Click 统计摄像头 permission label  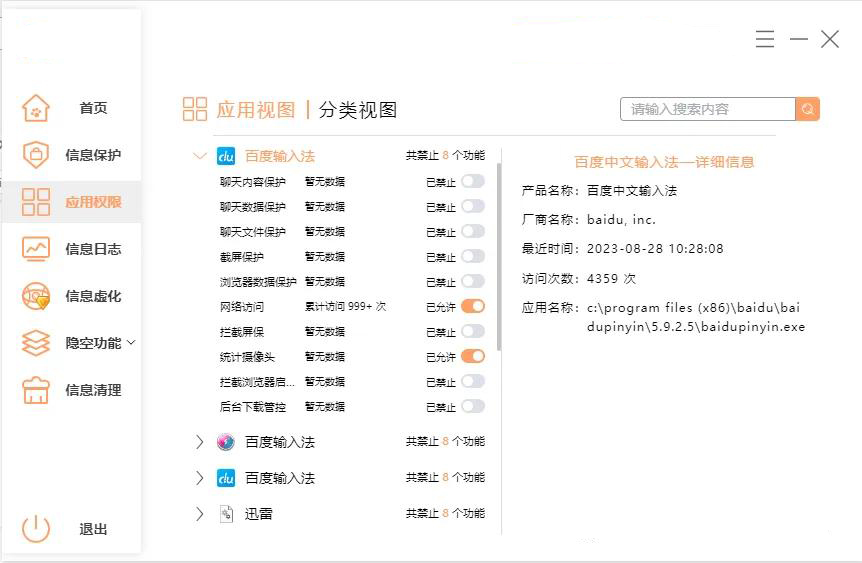tap(247, 357)
